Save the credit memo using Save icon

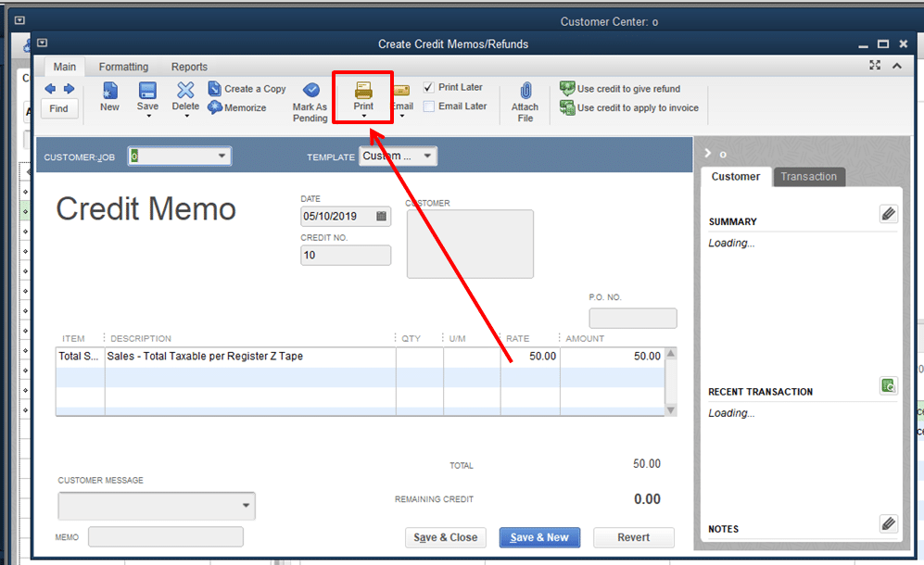(146, 97)
